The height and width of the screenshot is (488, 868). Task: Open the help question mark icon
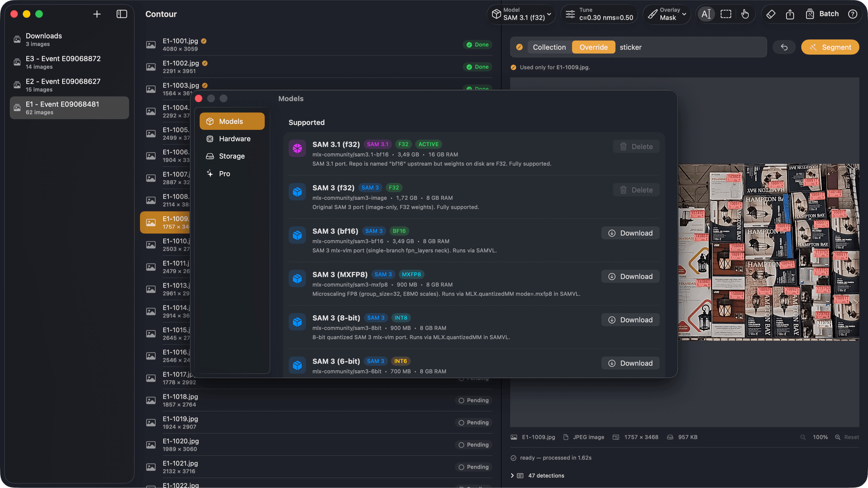pyautogui.click(x=853, y=14)
